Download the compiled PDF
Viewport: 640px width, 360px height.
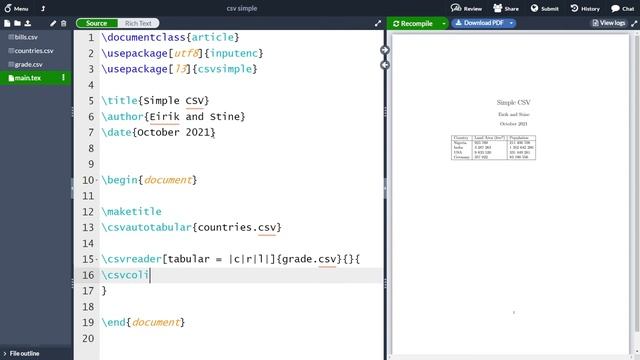pos(479,23)
